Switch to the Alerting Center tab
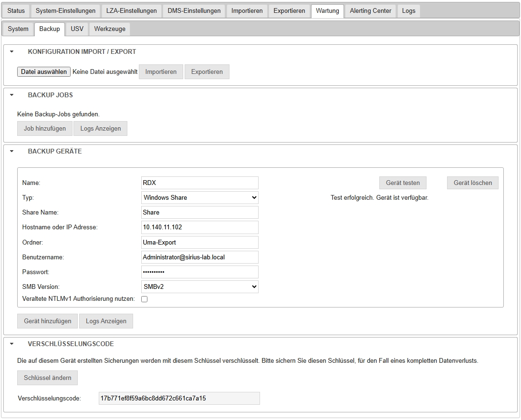This screenshot has height=420, width=521. point(370,11)
